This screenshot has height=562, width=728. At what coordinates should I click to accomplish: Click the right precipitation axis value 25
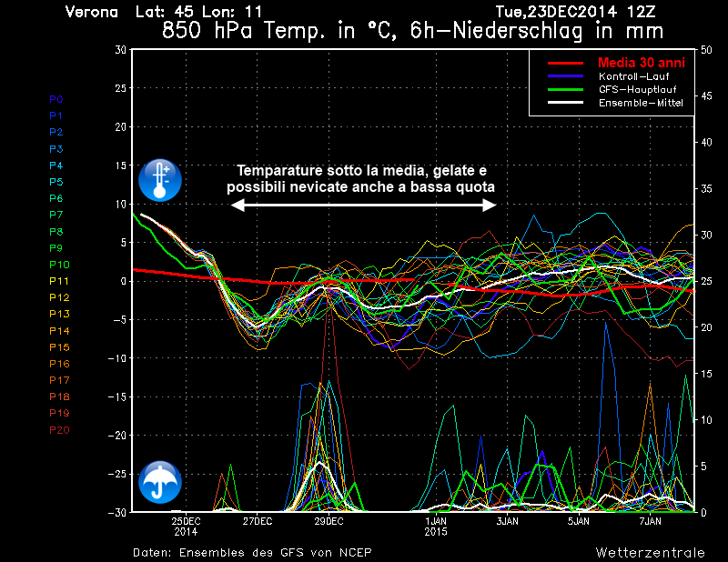coord(706,281)
